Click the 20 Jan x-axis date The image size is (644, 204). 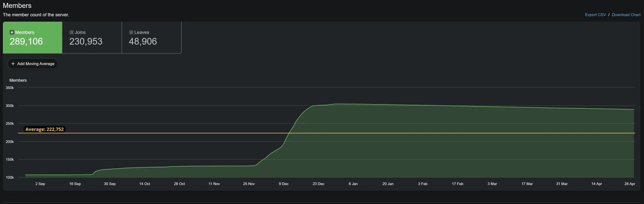coord(388,184)
